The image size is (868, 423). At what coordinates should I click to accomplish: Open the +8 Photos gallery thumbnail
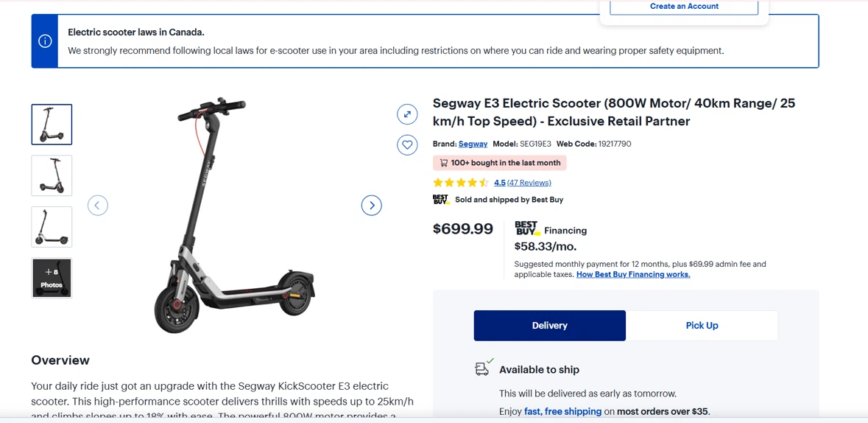[x=52, y=279]
